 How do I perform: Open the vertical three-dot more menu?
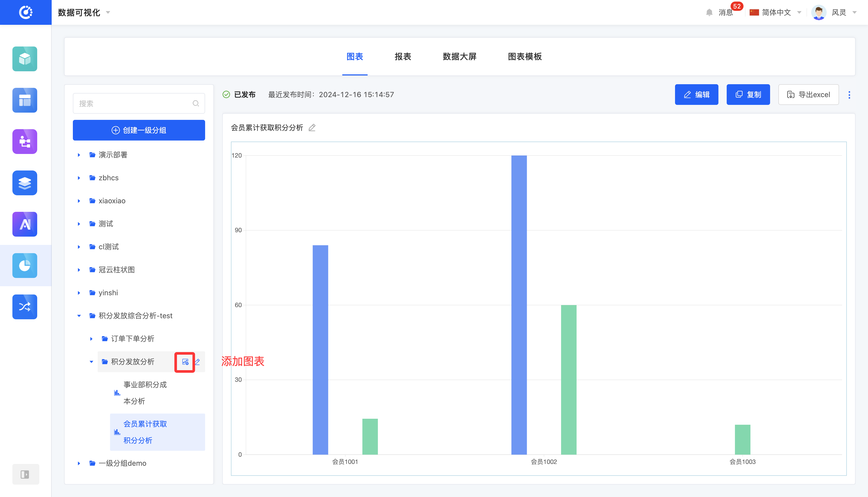tap(849, 95)
